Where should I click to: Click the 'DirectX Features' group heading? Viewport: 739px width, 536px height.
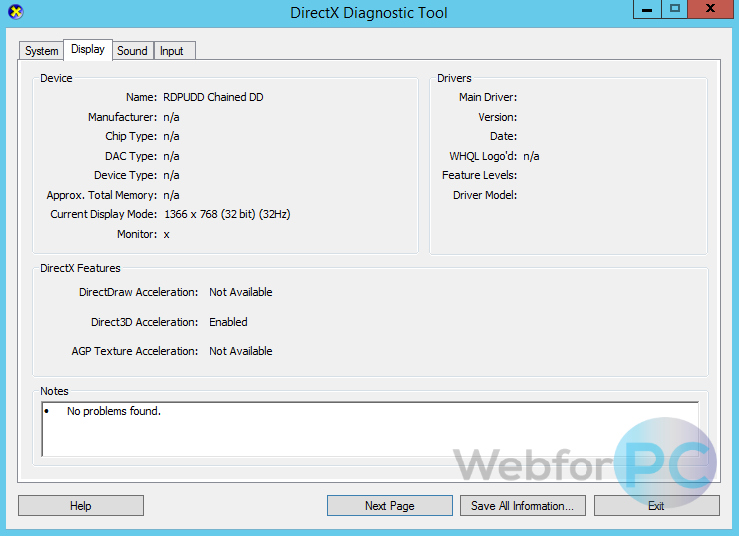pyautogui.click(x=80, y=268)
